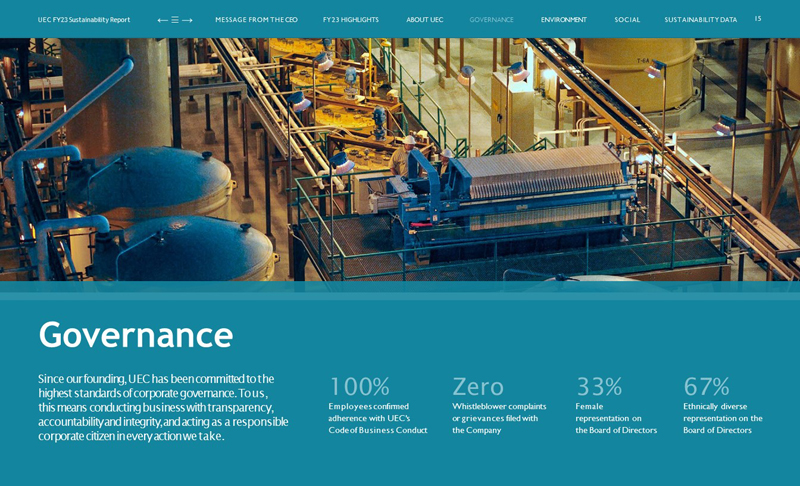The height and width of the screenshot is (486, 800).
Task: Click the next page right arrow
Action: [187, 20]
